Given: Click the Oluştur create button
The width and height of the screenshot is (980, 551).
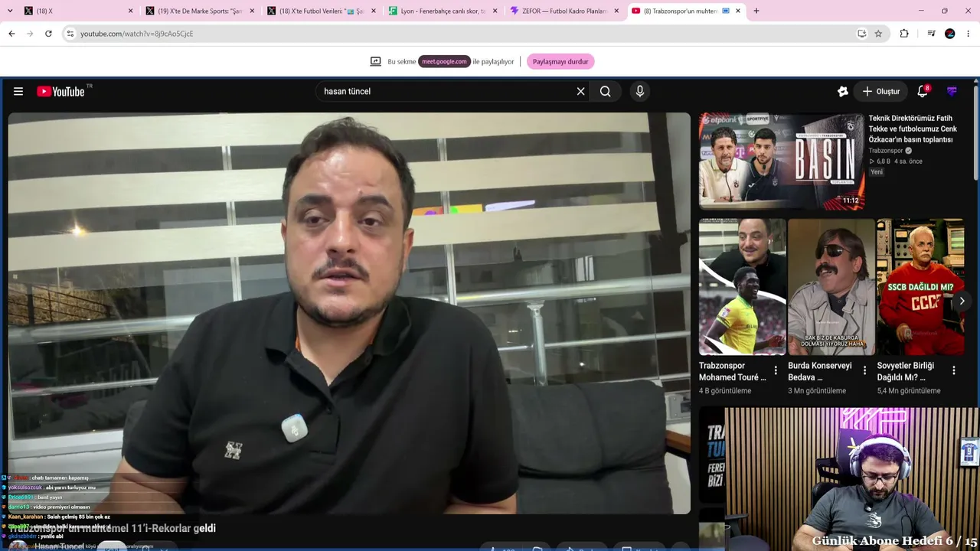Looking at the screenshot, I should click(x=881, y=91).
